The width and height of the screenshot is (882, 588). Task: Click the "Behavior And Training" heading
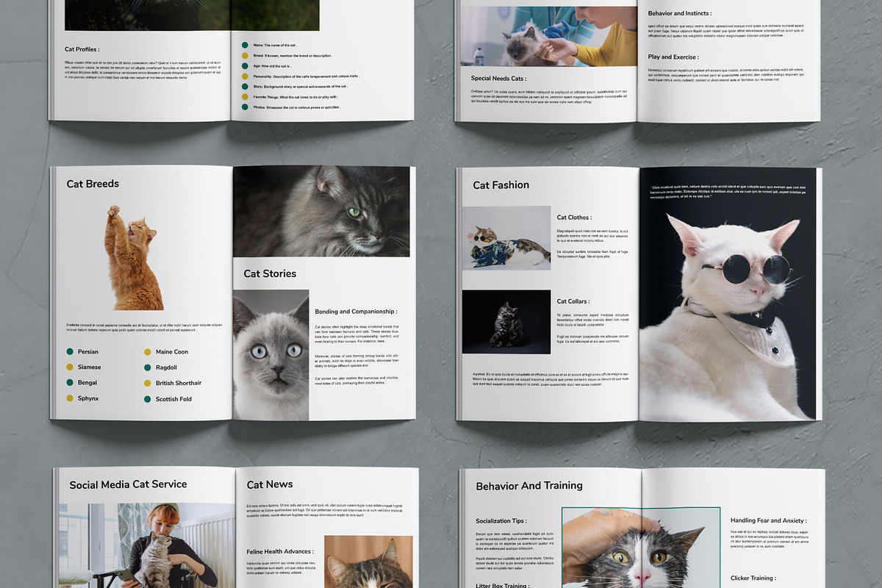[529, 486]
